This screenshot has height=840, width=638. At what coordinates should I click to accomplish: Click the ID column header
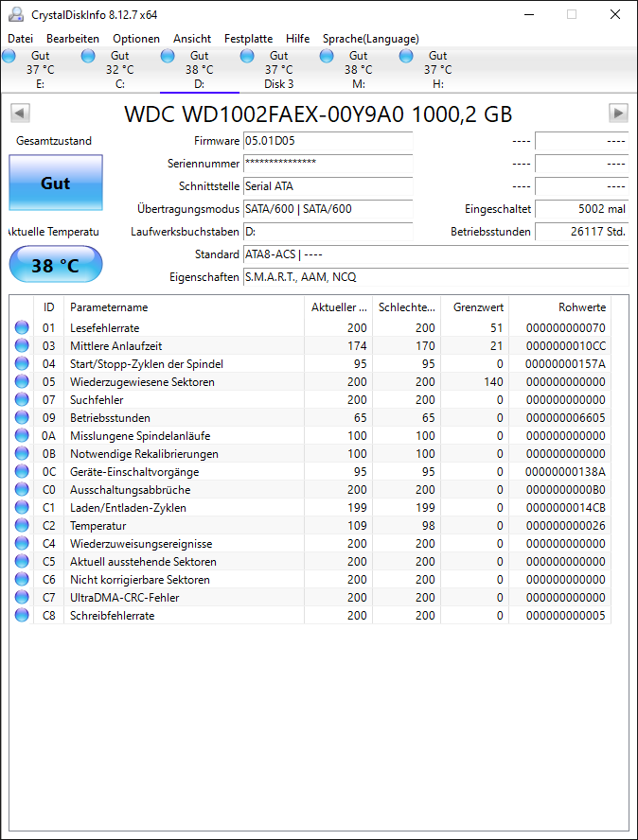click(x=49, y=307)
